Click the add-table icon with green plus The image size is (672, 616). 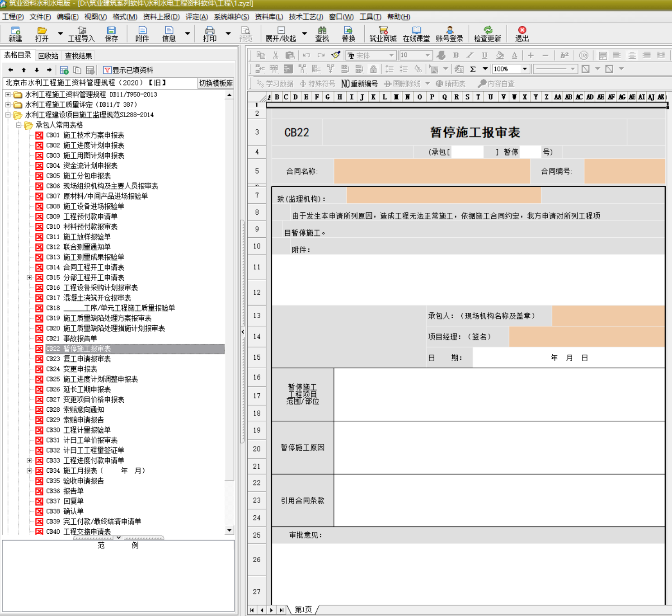(x=64, y=70)
